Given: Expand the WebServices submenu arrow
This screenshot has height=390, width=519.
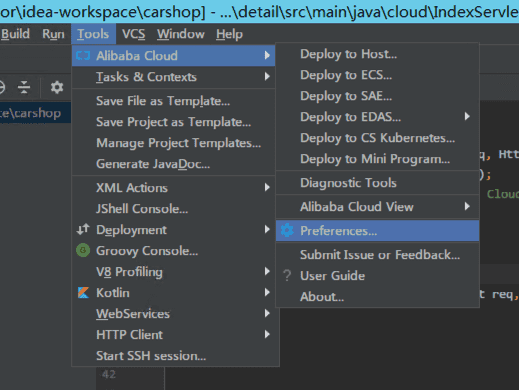Looking at the screenshot, I should point(267,313).
